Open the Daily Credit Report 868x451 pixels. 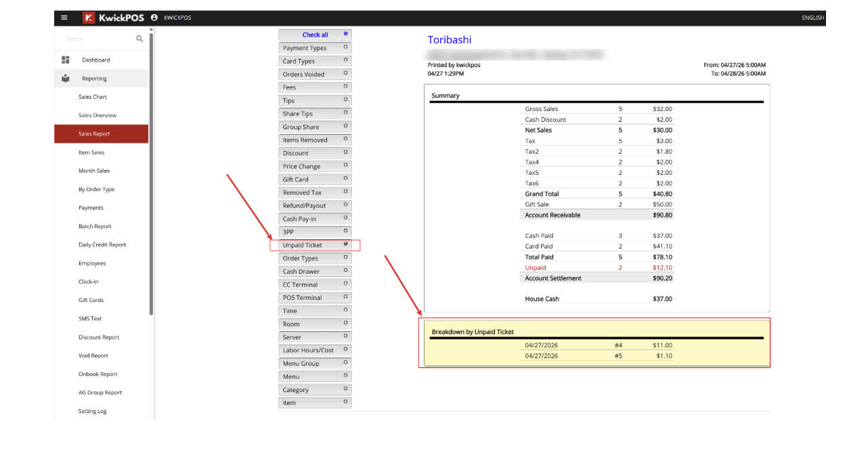click(101, 244)
